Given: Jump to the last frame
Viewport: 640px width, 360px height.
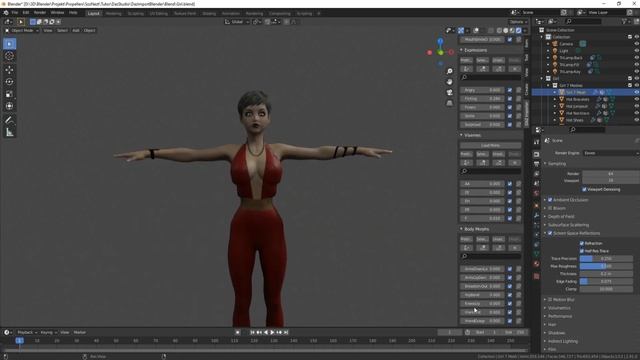Looking at the screenshot, I should click(286, 333).
